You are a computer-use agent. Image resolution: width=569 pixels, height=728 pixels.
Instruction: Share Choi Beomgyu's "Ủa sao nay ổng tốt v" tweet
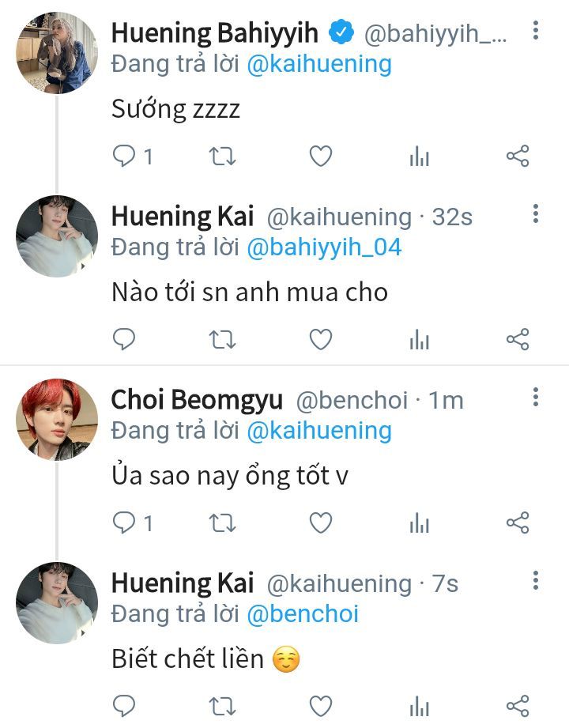pyautogui.click(x=517, y=522)
